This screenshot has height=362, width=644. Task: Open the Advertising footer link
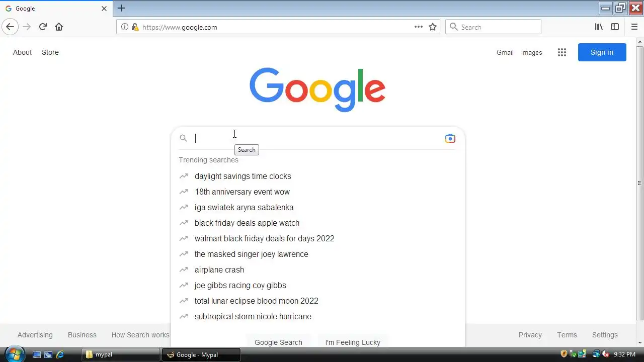pos(35,335)
